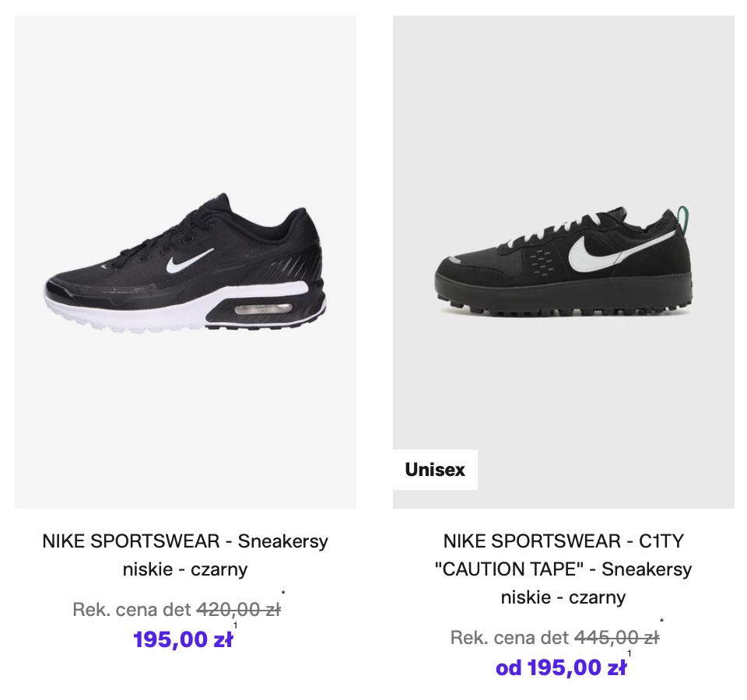Click the 'od 195,00 zł' sale price

(560, 667)
